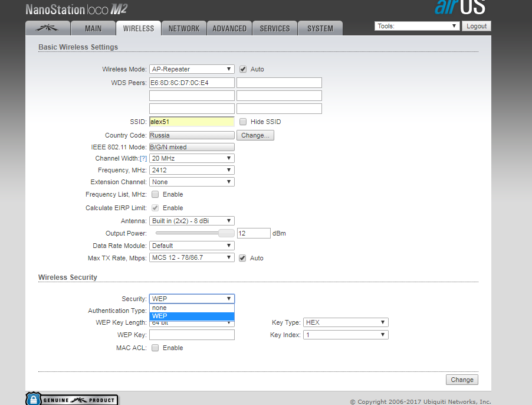The height and width of the screenshot is (405, 532).
Task: Toggle the Hide SSID checkbox
Action: click(243, 122)
